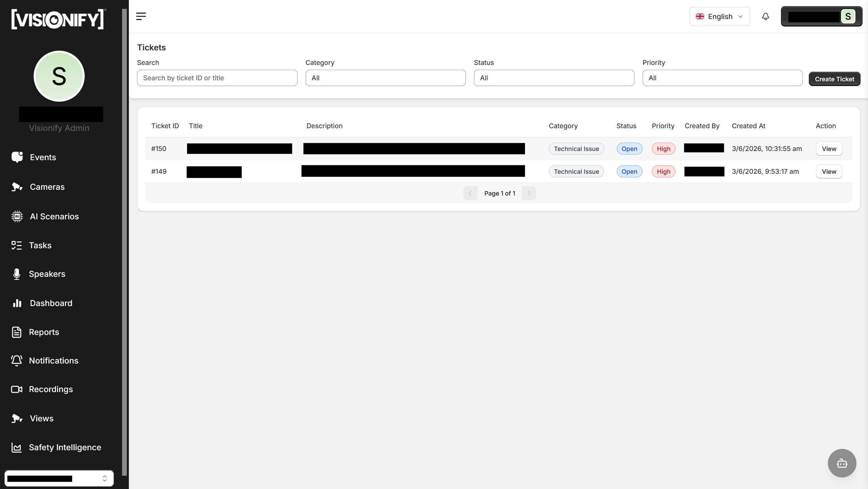Click the Tasks checklist icon
The height and width of the screenshot is (489, 868).
coord(16,245)
